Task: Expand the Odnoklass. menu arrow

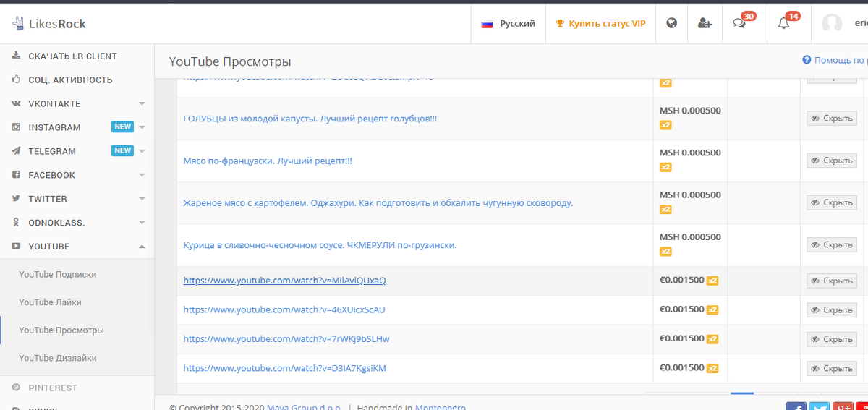Action: [x=142, y=223]
